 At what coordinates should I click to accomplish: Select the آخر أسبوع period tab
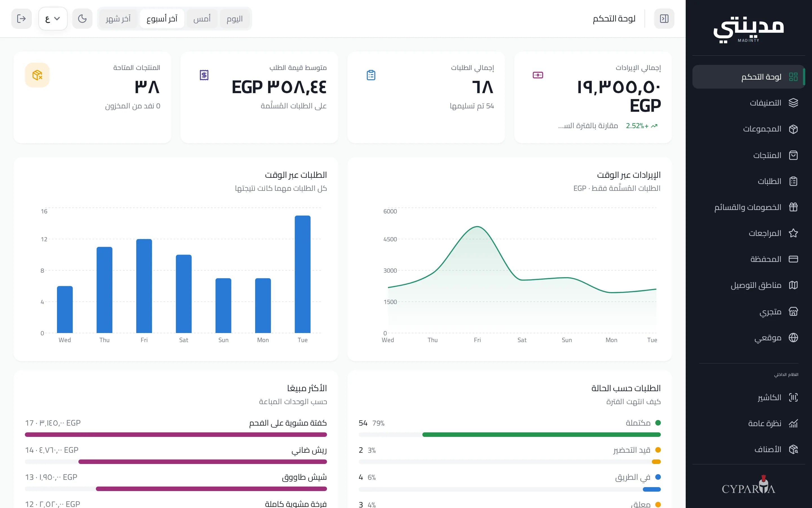point(162,19)
